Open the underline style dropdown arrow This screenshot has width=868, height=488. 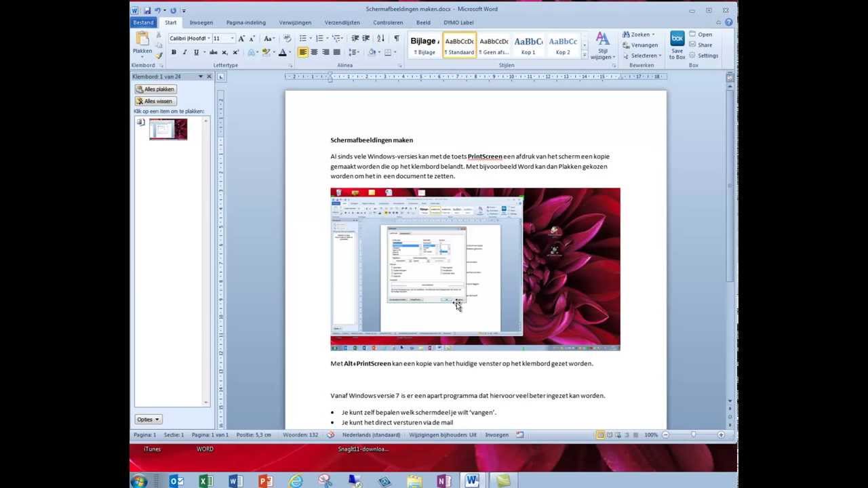[x=203, y=52]
